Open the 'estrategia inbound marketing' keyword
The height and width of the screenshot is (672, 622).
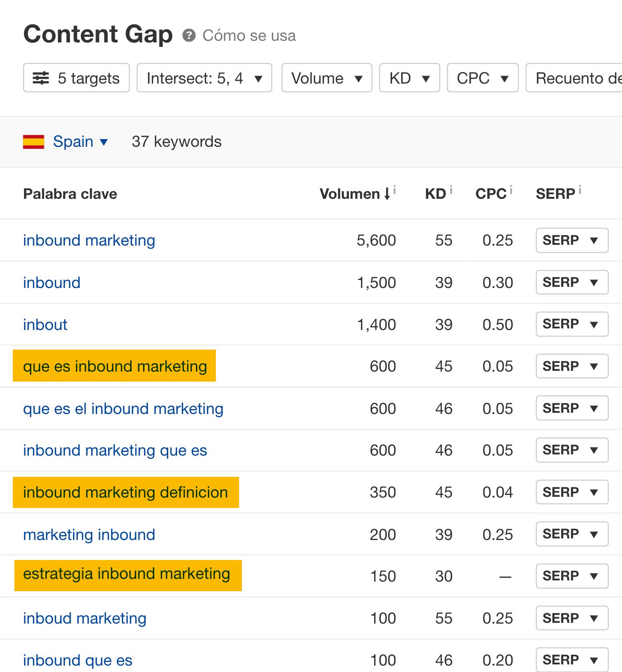(127, 574)
